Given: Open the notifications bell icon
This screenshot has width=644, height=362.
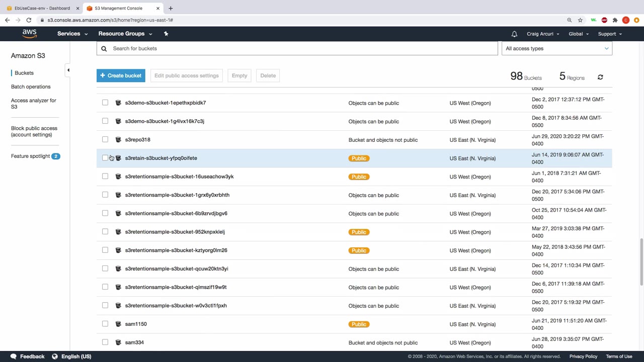Looking at the screenshot, I should (514, 34).
